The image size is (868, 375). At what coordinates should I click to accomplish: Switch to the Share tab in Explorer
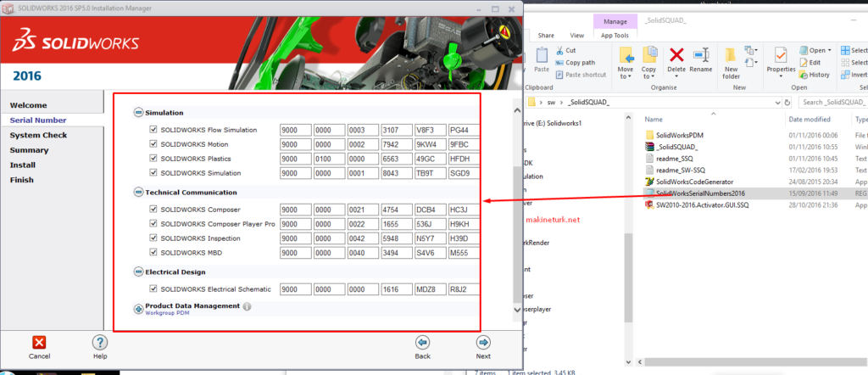(546, 36)
